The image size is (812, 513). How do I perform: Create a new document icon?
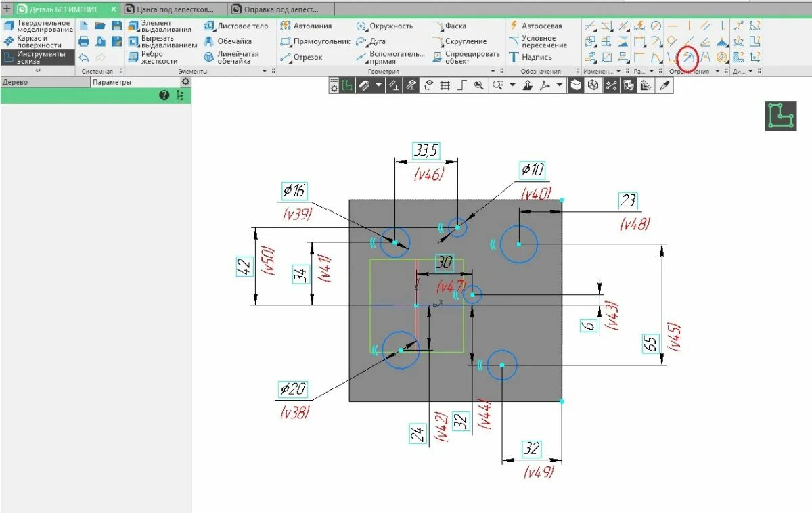(84, 26)
